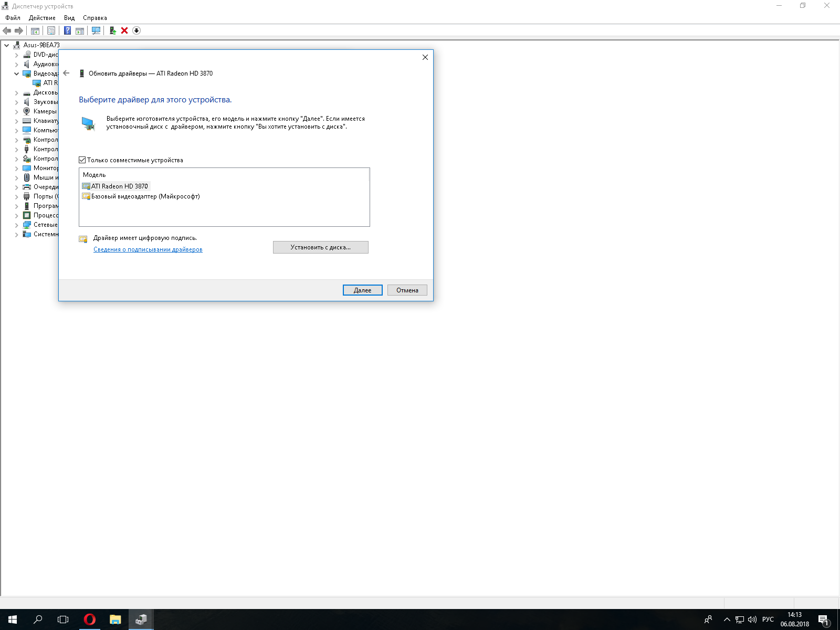Open the Action Center notification icon
Viewport: 840px width, 630px height.
(824, 619)
